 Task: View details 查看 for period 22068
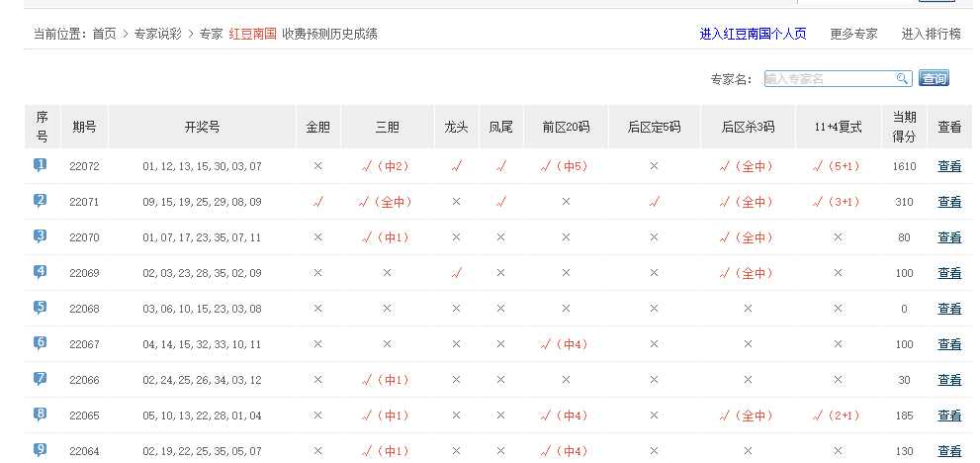(x=949, y=309)
